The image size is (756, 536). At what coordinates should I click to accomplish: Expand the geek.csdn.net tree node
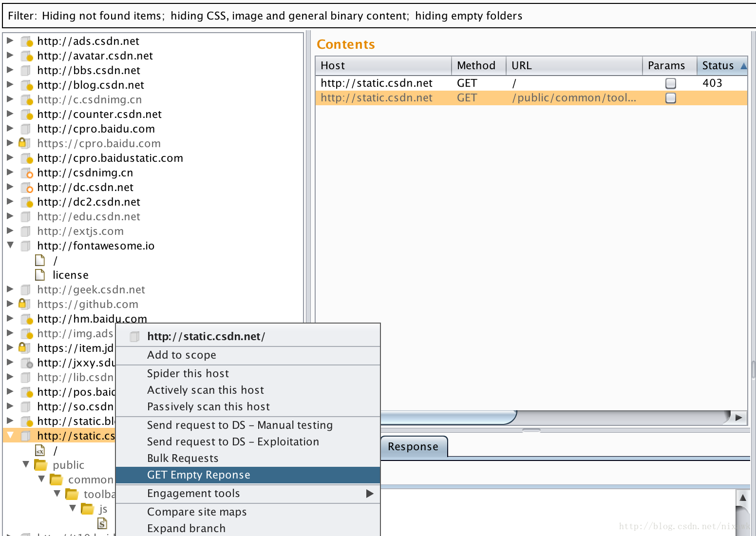(x=10, y=289)
